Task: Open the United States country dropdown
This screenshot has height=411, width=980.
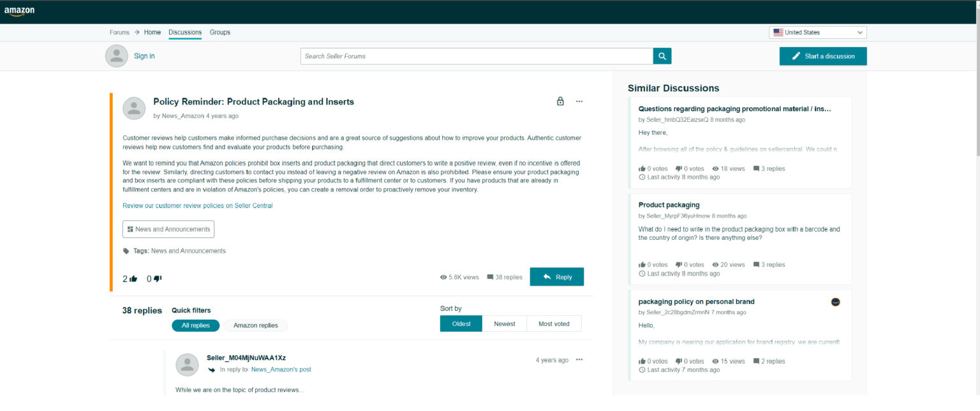Action: (x=817, y=32)
